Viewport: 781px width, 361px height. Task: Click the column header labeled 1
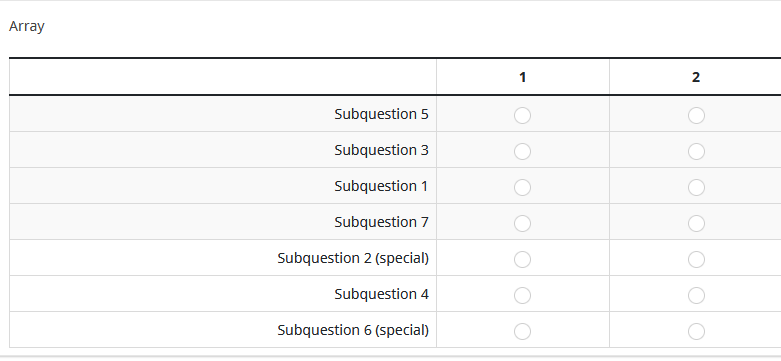(522, 77)
